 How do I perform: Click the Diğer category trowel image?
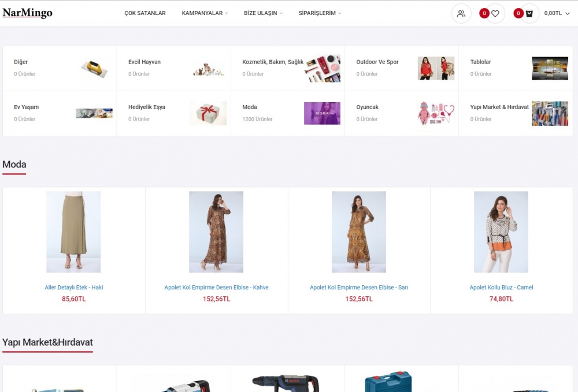pyautogui.click(x=94, y=68)
